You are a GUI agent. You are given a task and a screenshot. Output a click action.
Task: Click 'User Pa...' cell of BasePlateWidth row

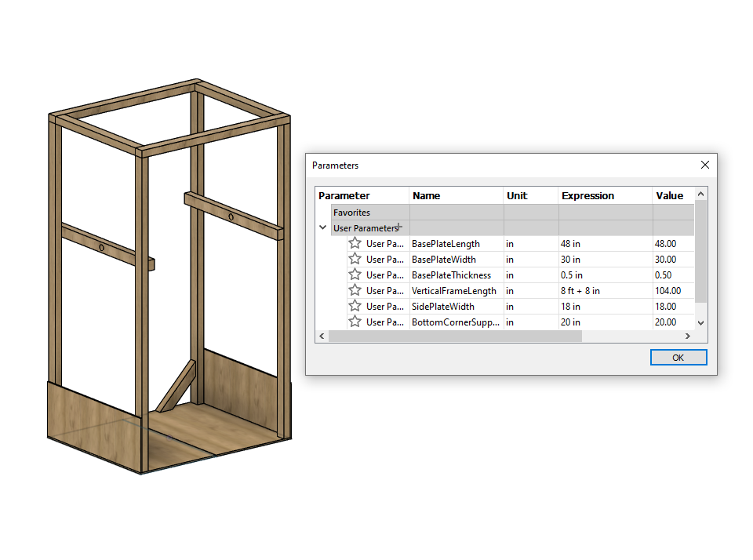point(385,260)
